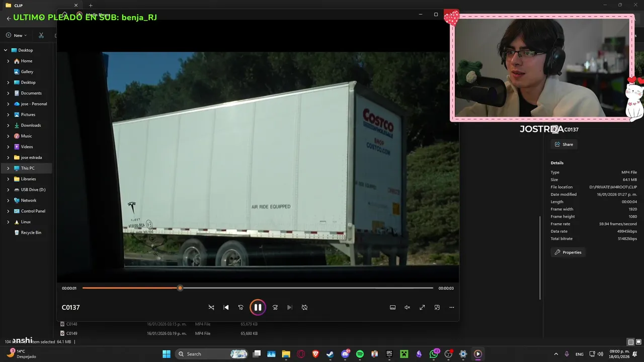Open the weather widget showing 14°C
This screenshot has height=362, width=644.
click(23, 354)
